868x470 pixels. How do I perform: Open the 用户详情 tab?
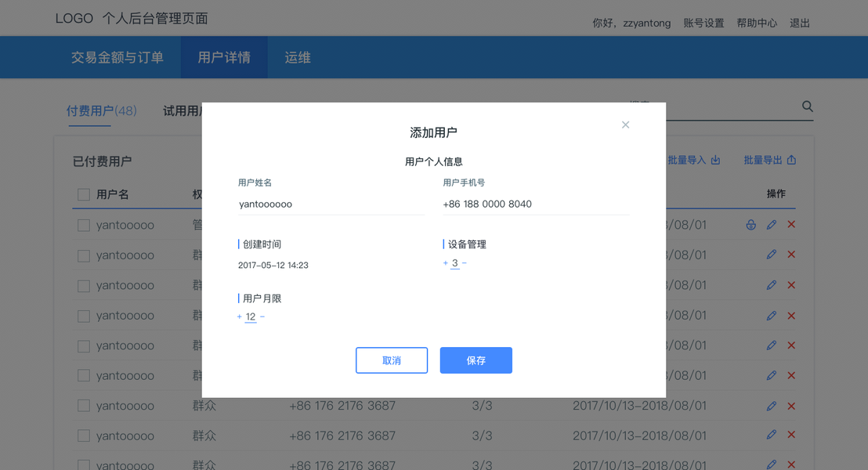pos(224,57)
